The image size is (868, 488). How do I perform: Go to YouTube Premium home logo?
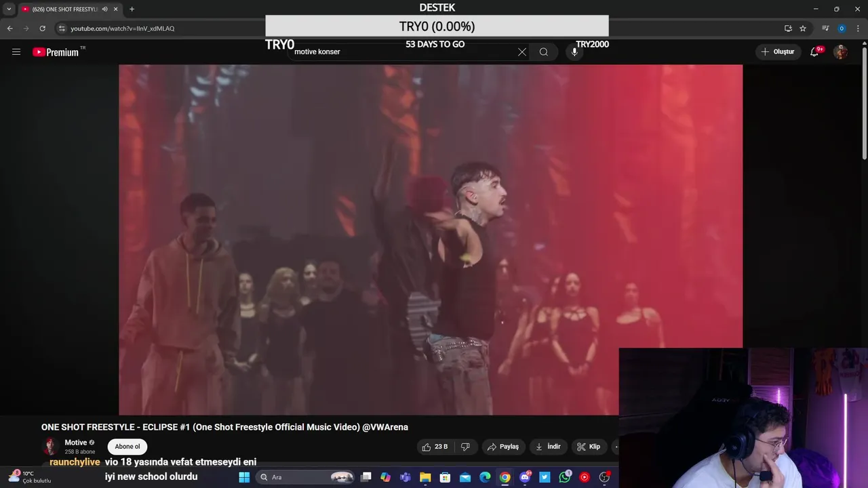coord(56,52)
